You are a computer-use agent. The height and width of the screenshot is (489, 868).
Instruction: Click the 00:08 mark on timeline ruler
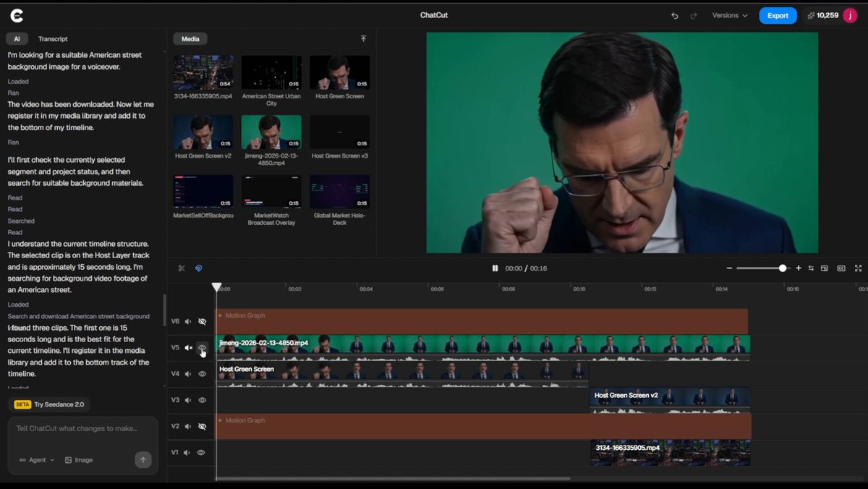509,289
